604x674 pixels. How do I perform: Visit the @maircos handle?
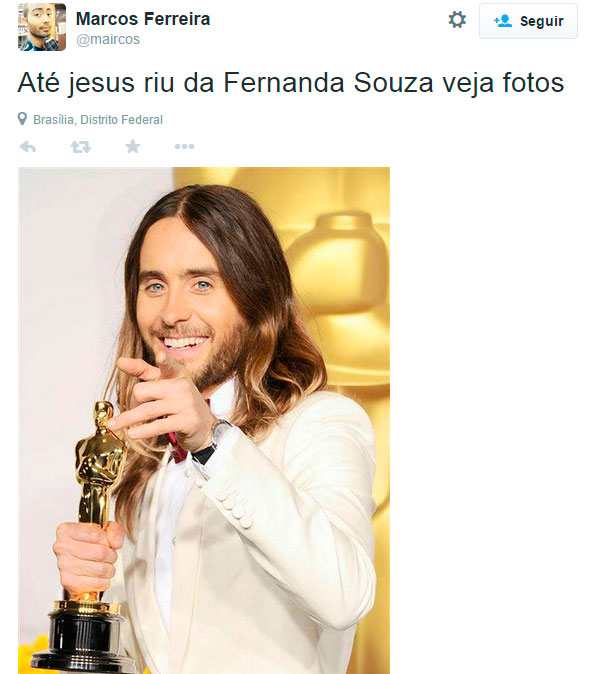pyautogui.click(x=108, y=39)
